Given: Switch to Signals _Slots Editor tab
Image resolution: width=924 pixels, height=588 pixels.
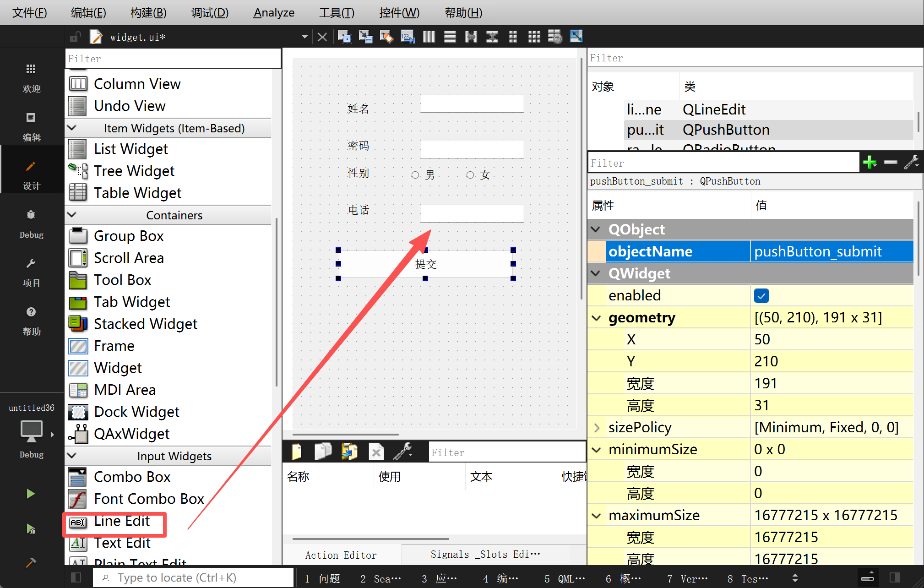Looking at the screenshot, I should [485, 555].
